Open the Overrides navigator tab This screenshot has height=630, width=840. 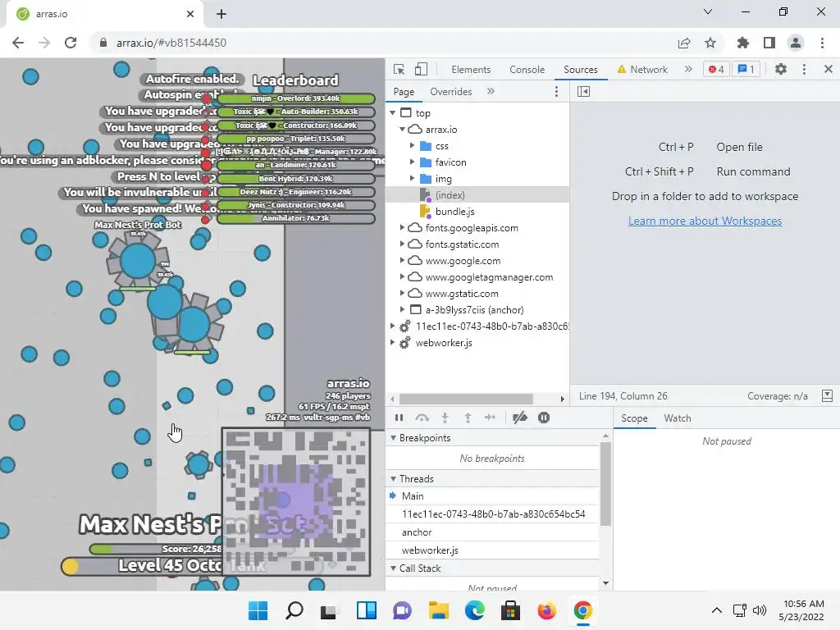451,92
